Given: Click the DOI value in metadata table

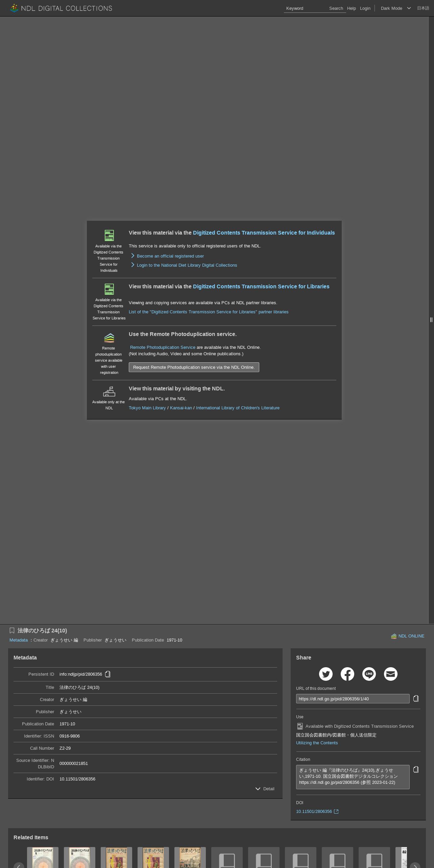Looking at the screenshot, I should pyautogui.click(x=77, y=779).
